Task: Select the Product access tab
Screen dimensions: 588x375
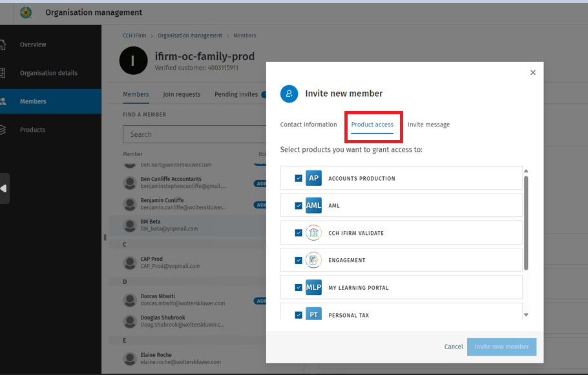Action: (372, 125)
